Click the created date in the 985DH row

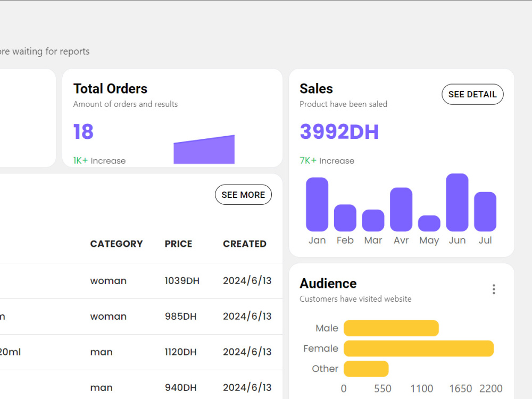[x=247, y=317]
